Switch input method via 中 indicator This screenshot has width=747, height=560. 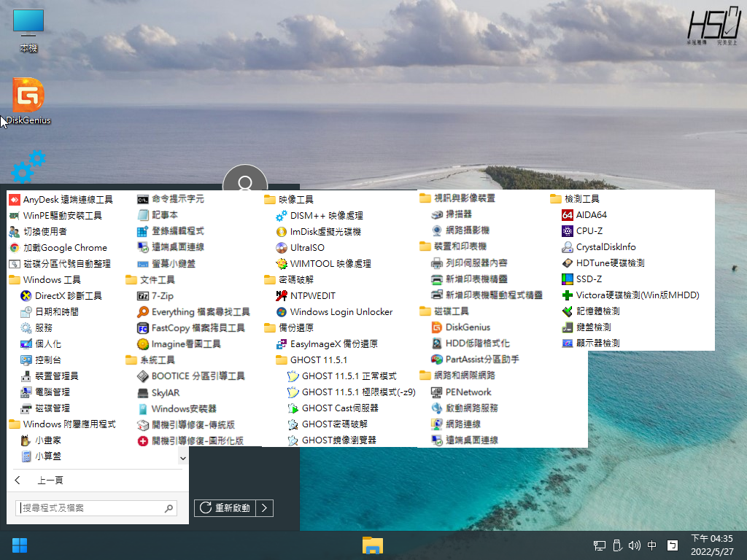tap(651, 545)
